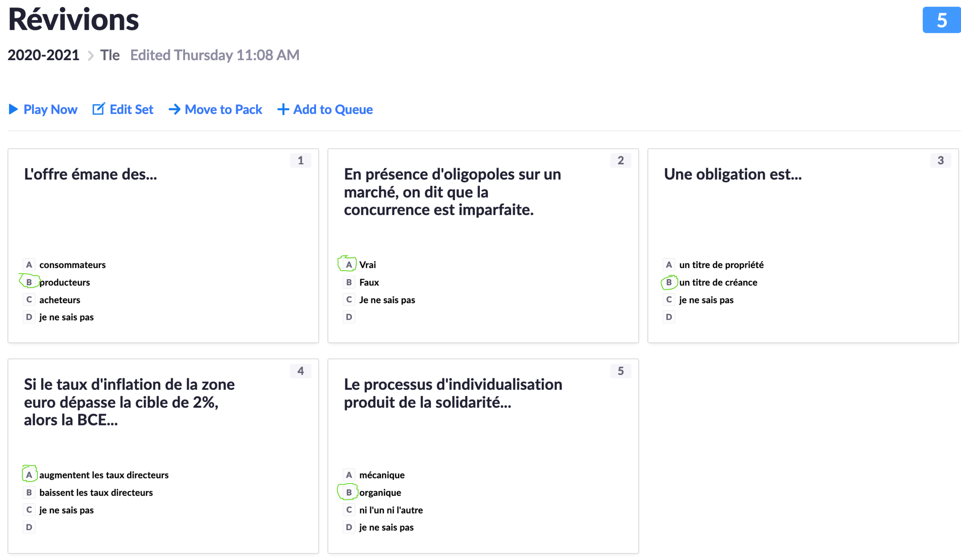The image size is (961, 560).
Task: Click number badge 3 on obligation card
Action: tap(940, 160)
